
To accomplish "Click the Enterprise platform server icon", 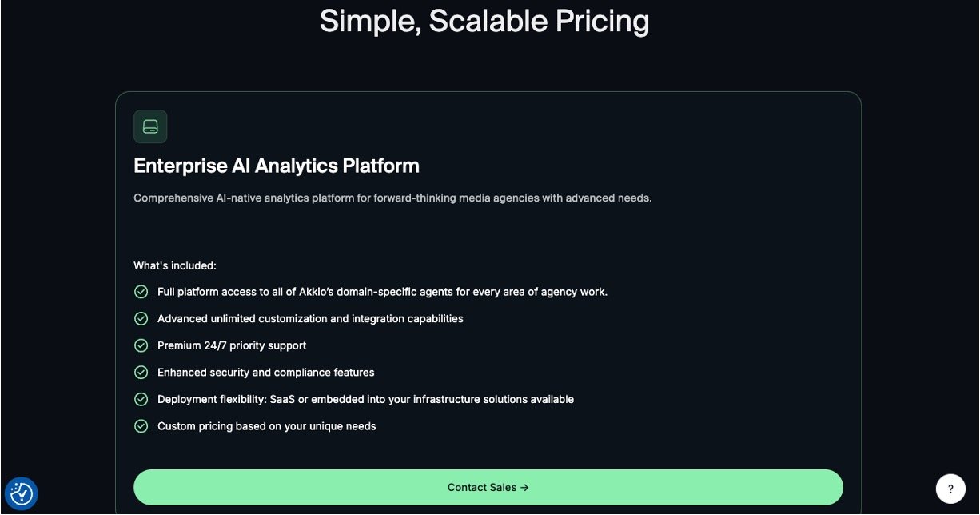I will click(x=150, y=126).
